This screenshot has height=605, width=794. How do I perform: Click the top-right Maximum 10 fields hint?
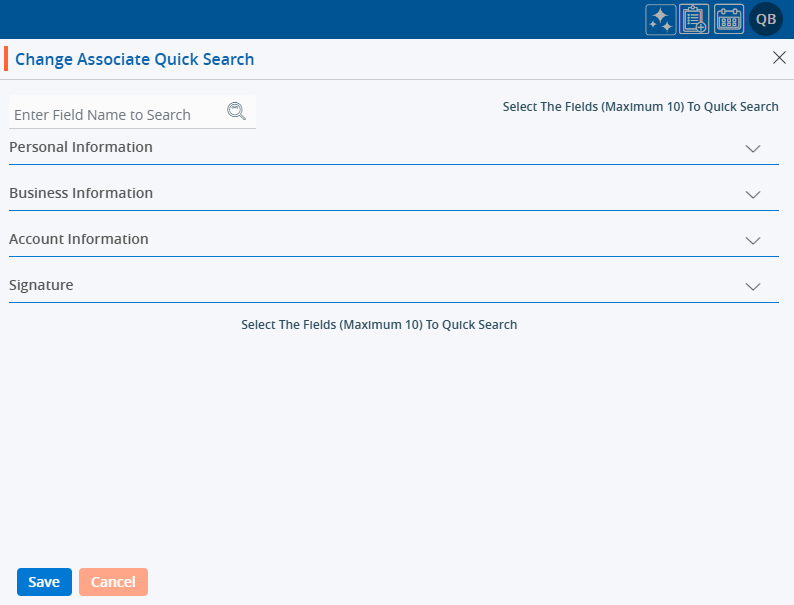click(x=640, y=107)
